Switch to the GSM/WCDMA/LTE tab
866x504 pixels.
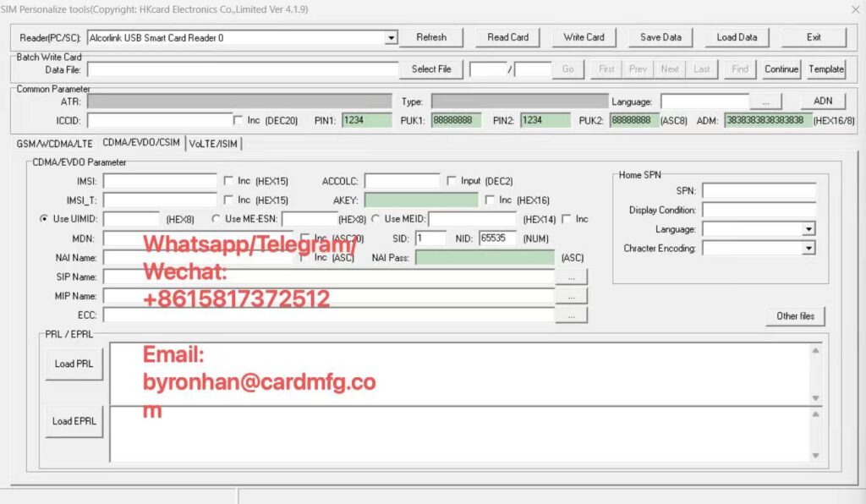click(54, 144)
